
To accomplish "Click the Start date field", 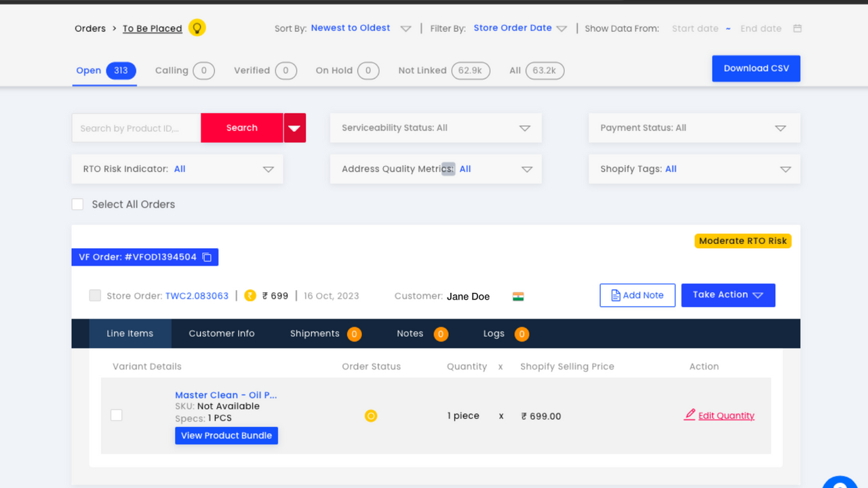I will (695, 28).
